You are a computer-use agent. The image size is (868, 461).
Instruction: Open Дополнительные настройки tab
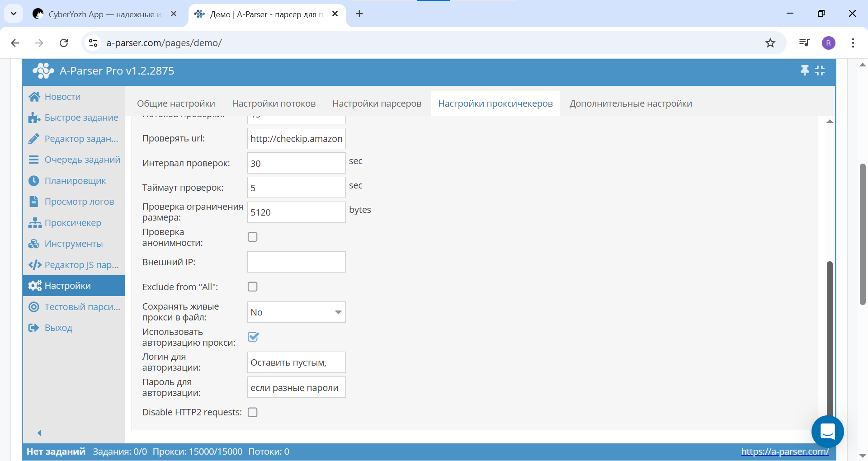click(x=630, y=103)
